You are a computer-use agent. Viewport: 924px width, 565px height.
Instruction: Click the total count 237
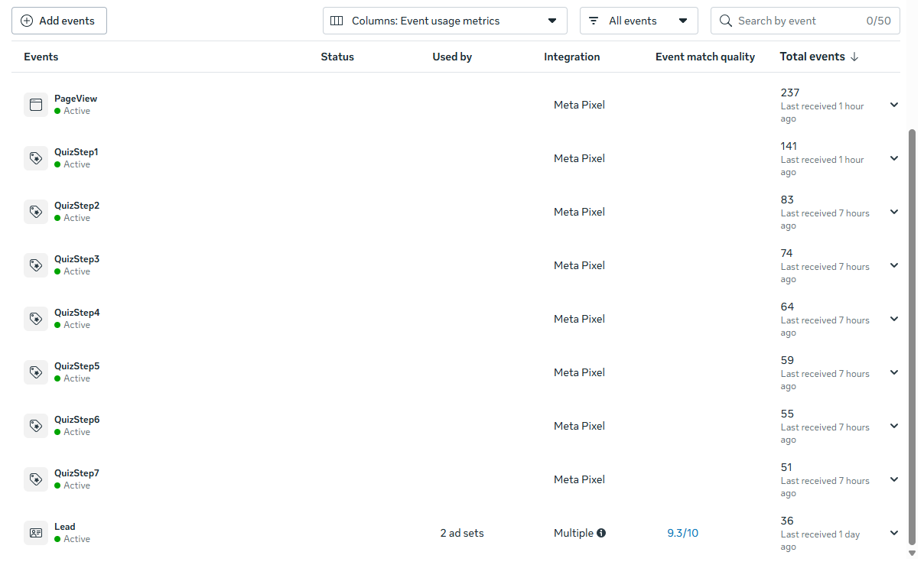tap(790, 93)
